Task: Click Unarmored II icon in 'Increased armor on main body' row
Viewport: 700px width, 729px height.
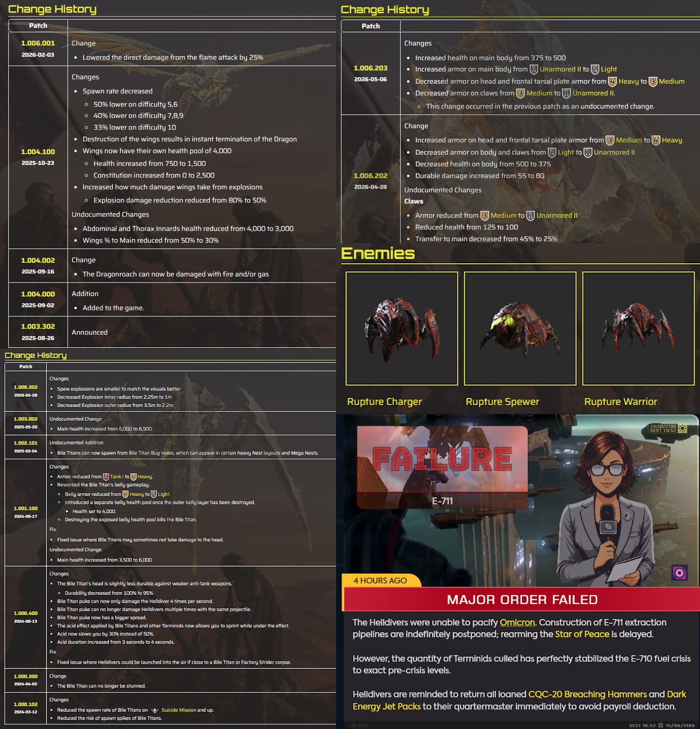Action: pyautogui.click(x=534, y=69)
